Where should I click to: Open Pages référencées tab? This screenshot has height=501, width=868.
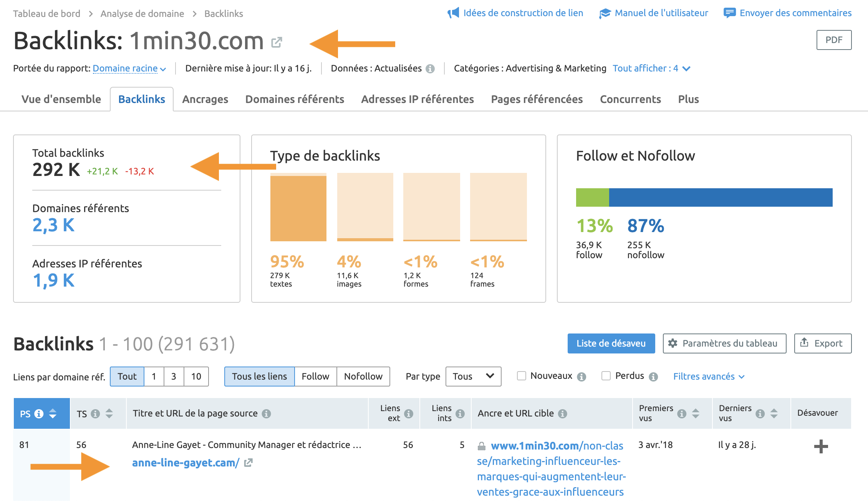537,99
